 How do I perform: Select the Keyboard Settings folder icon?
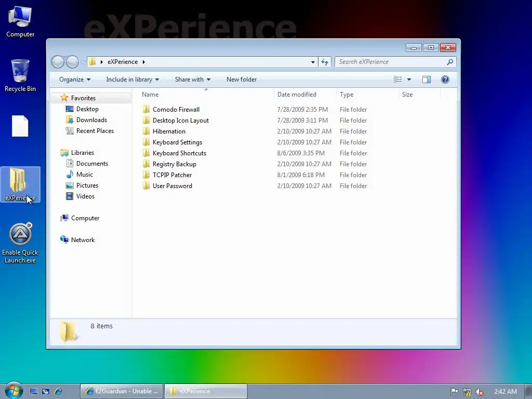coord(146,142)
